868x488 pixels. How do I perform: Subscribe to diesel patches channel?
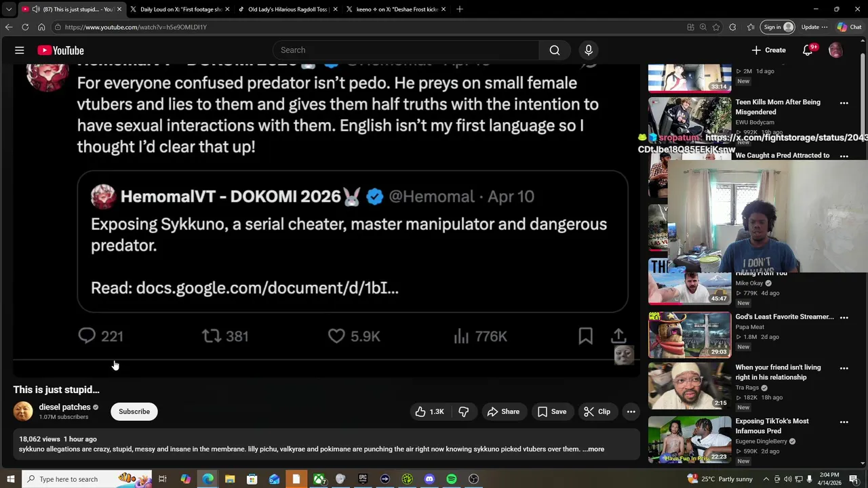[134, 411]
